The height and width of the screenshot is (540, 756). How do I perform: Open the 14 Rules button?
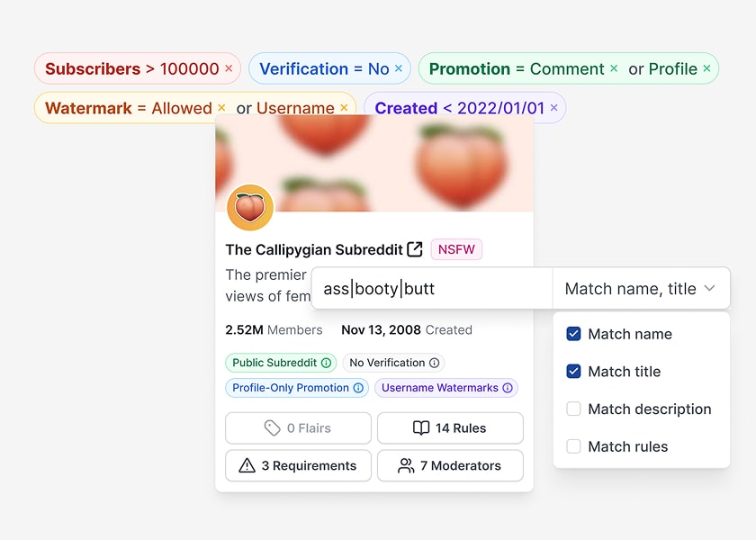450,428
